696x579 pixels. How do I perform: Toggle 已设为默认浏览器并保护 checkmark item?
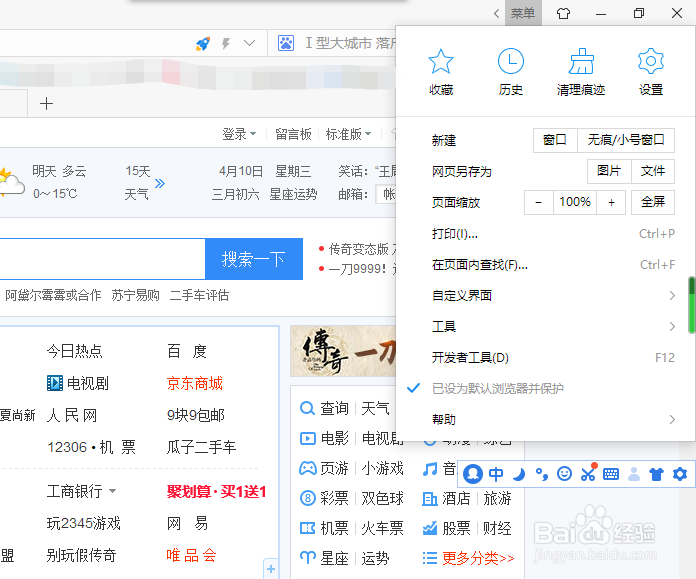[x=546, y=389]
